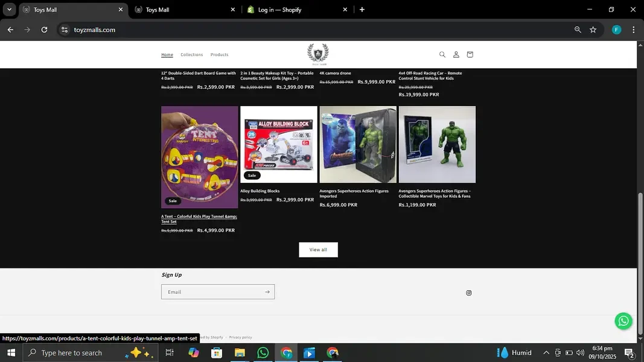Image resolution: width=644 pixels, height=362 pixels.
Task: Show hidden system tray icons
Action: (546, 353)
